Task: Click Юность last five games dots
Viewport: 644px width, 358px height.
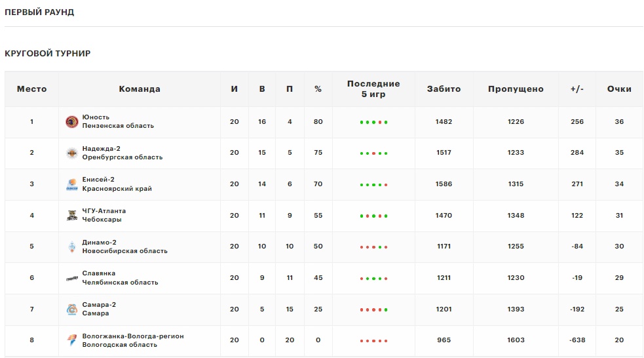Action: click(373, 122)
